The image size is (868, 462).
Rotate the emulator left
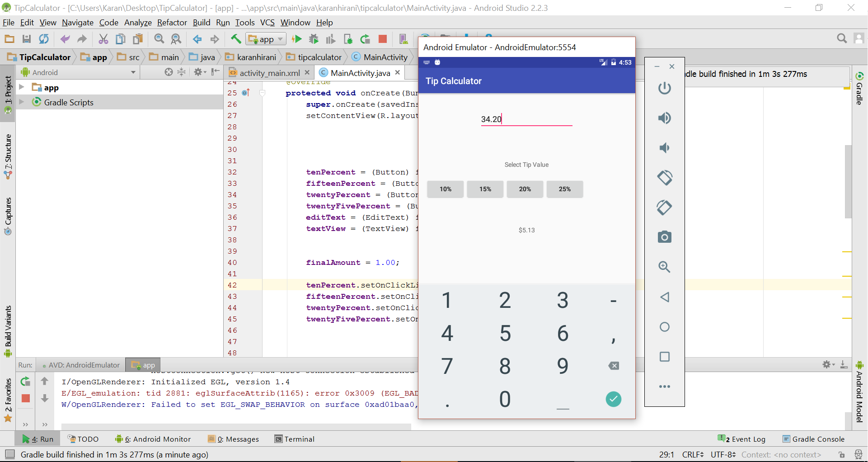point(664,178)
